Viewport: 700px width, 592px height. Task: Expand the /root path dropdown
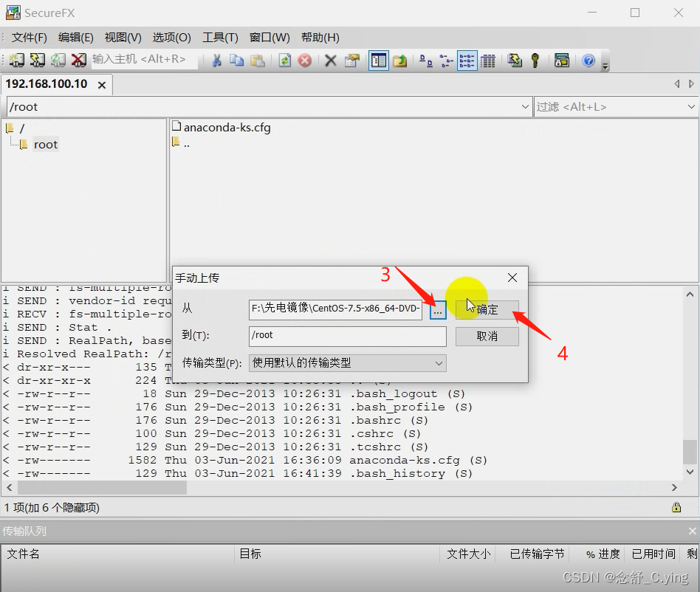tap(525, 106)
